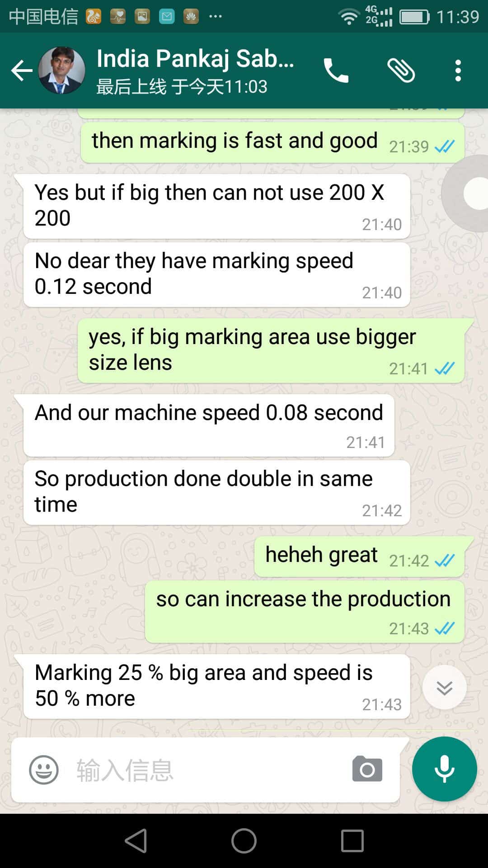Tap last seen status under contact name

[182, 86]
